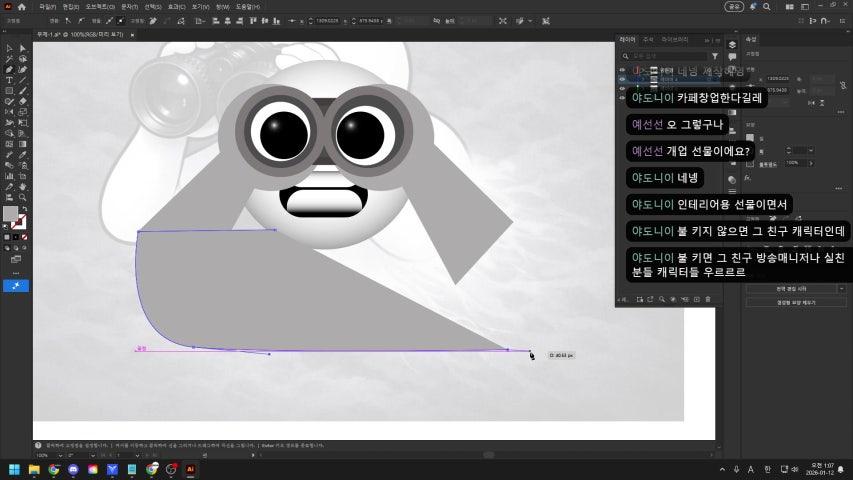Select the Direct Selection tool
The image size is (853, 480).
22,48
